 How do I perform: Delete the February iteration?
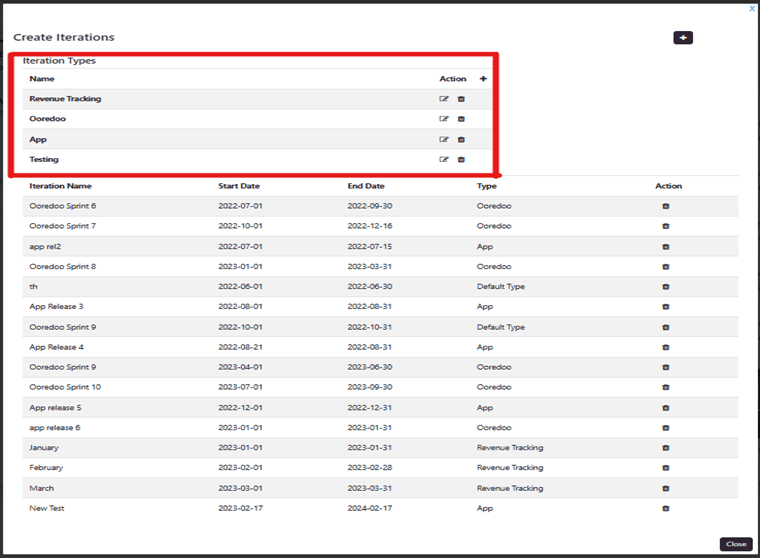pyautogui.click(x=665, y=467)
